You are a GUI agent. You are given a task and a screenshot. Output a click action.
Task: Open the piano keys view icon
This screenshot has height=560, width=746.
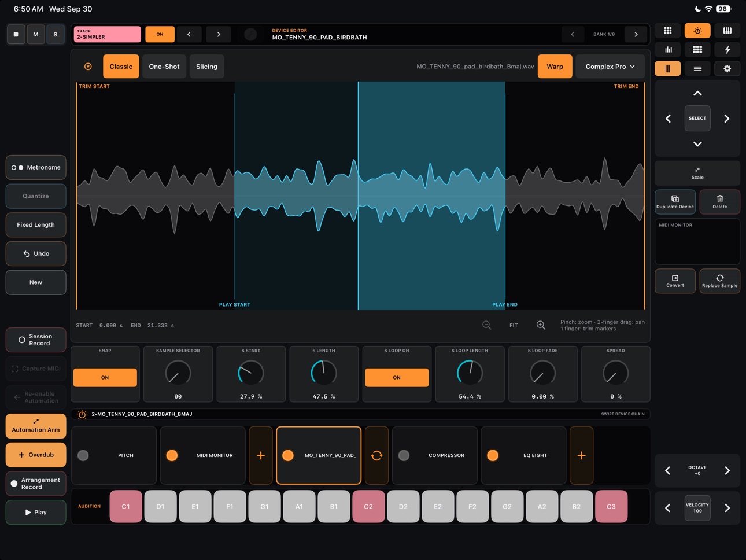pos(727,31)
